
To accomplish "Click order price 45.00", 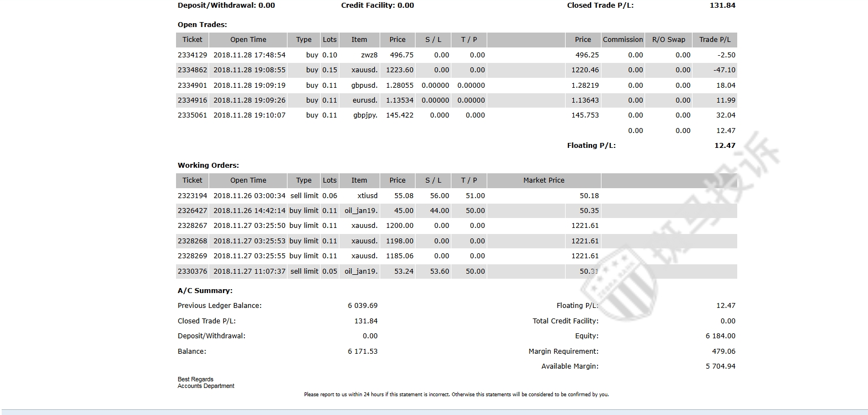I will pos(404,211).
